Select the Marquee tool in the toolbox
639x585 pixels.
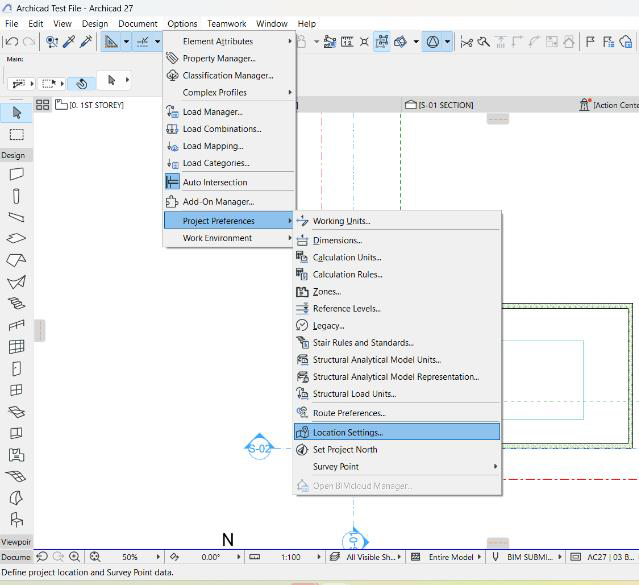click(16, 134)
